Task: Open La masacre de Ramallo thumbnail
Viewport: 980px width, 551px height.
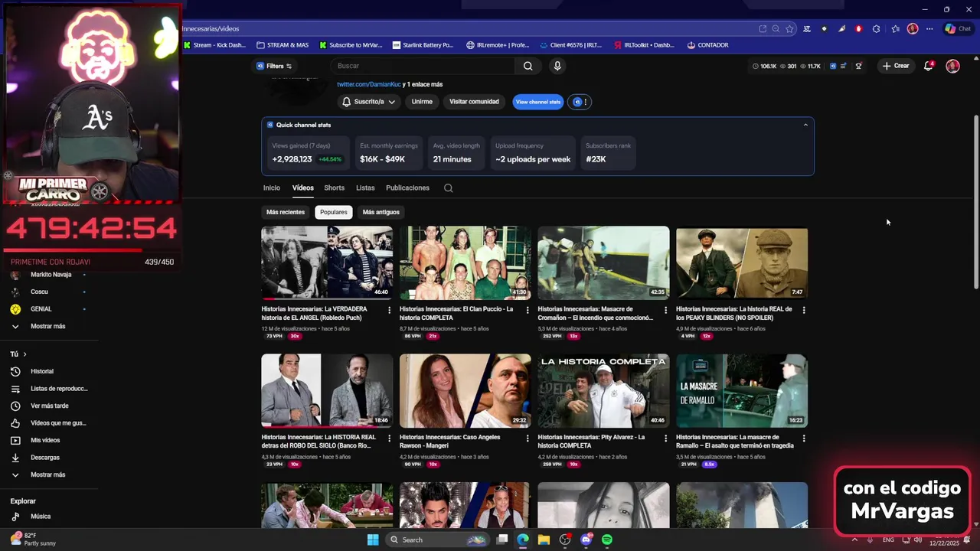Action: (x=742, y=390)
